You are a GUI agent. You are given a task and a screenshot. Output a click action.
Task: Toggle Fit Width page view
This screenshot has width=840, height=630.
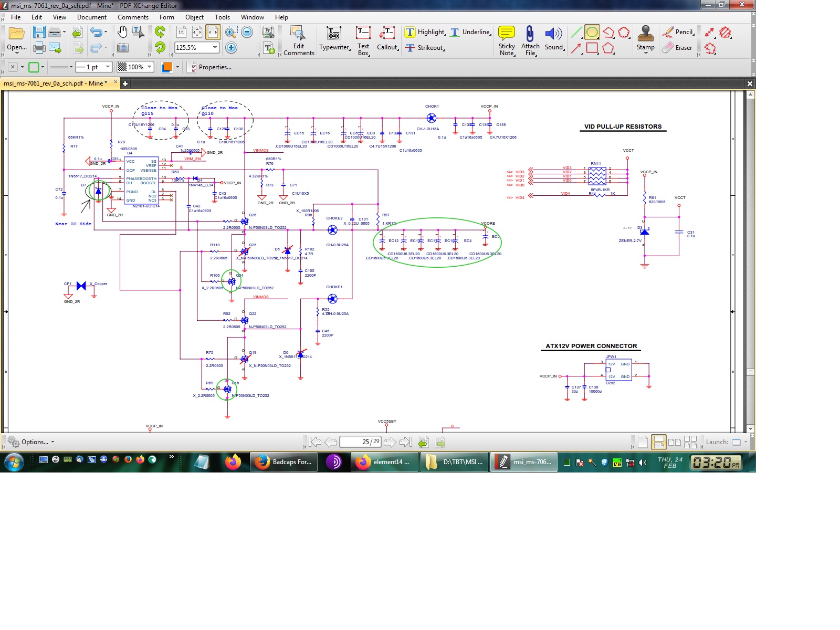tap(213, 33)
